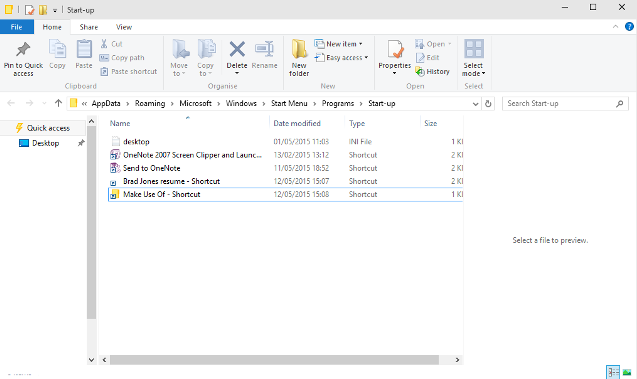
Task: Click Roaming in the address path
Action: 150,103
